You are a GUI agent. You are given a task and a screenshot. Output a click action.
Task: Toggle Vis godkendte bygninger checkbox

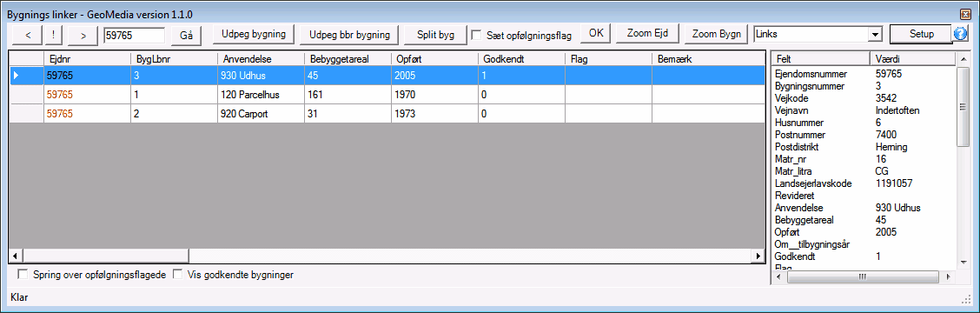tap(178, 274)
